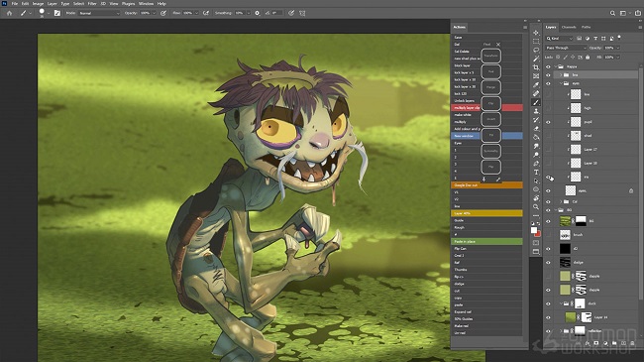644x362 pixels.
Task: Collapse the eyes layer group
Action: (x=561, y=83)
